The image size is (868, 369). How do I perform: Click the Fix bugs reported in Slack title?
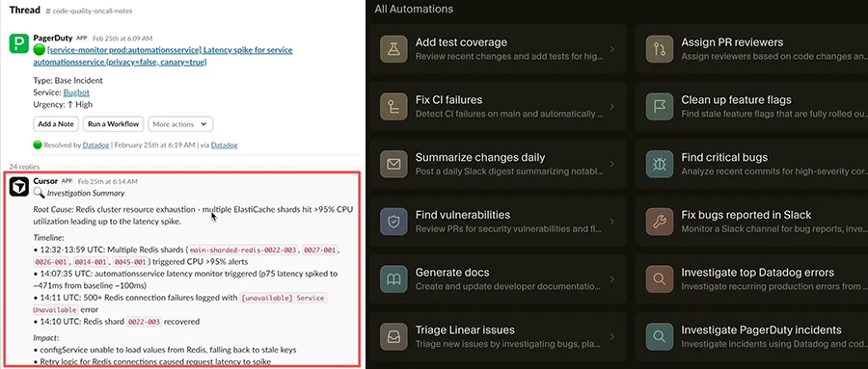click(746, 215)
